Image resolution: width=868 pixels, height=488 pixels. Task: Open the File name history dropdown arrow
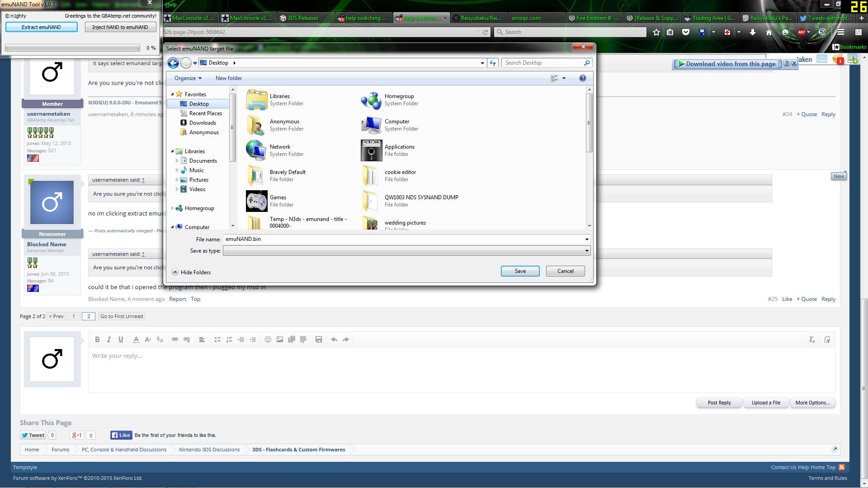[x=587, y=239]
